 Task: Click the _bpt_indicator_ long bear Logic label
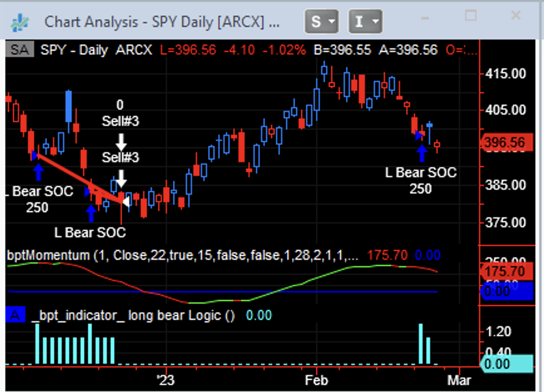click(x=133, y=316)
